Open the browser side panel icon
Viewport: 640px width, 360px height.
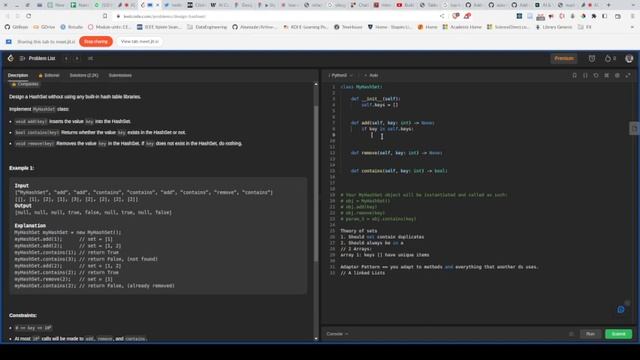pyautogui.click(x=604, y=16)
